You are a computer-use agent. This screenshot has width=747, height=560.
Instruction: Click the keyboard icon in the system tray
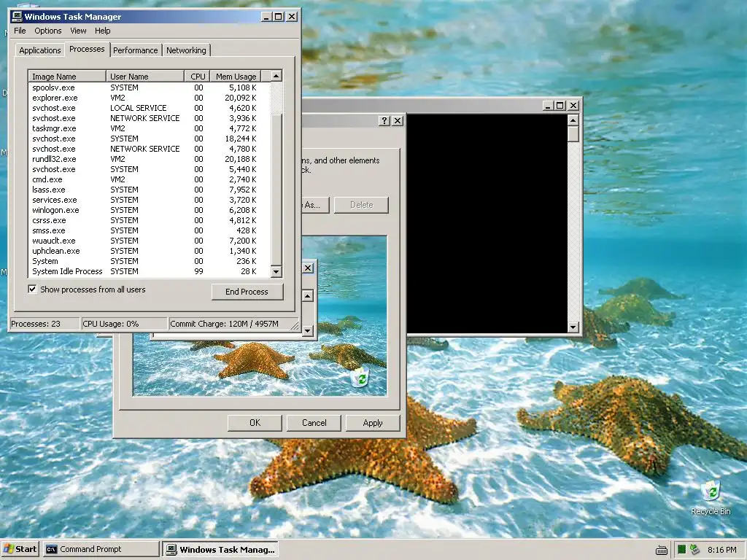coord(661,550)
